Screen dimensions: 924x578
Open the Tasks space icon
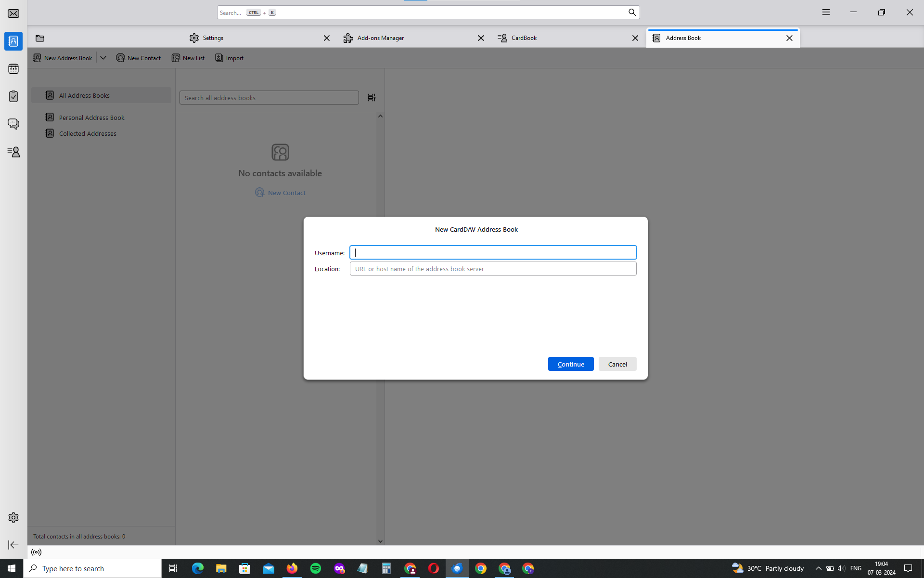[x=13, y=96]
